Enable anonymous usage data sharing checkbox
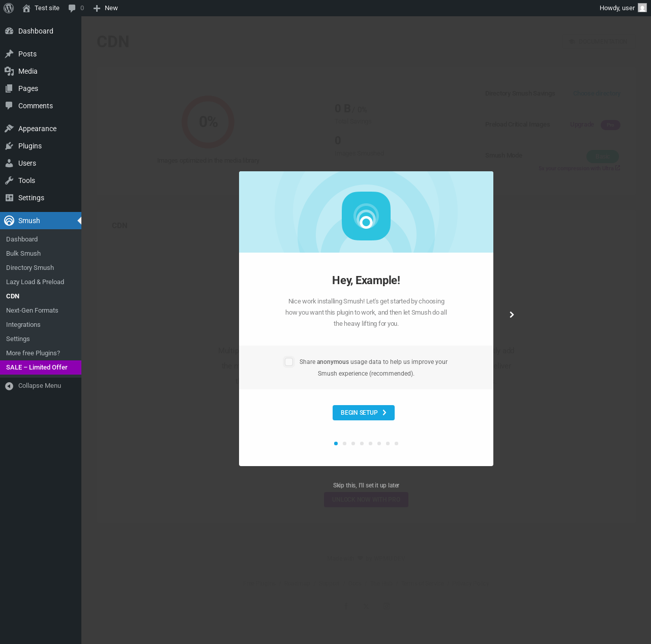The width and height of the screenshot is (651, 644). [x=289, y=362]
